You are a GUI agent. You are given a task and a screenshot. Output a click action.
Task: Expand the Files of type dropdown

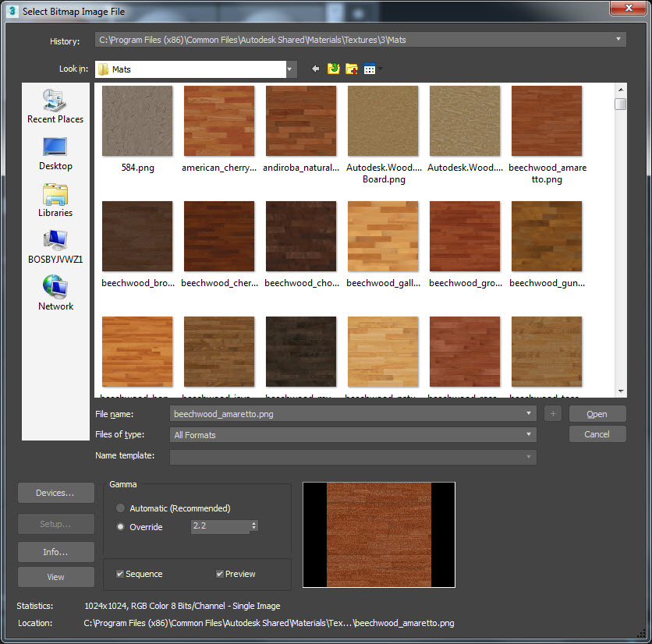pos(530,434)
